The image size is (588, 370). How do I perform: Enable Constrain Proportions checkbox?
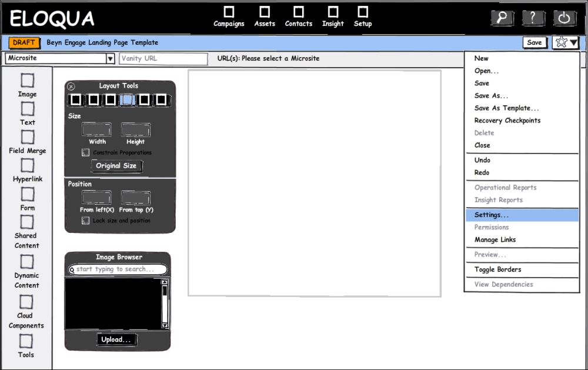click(85, 152)
